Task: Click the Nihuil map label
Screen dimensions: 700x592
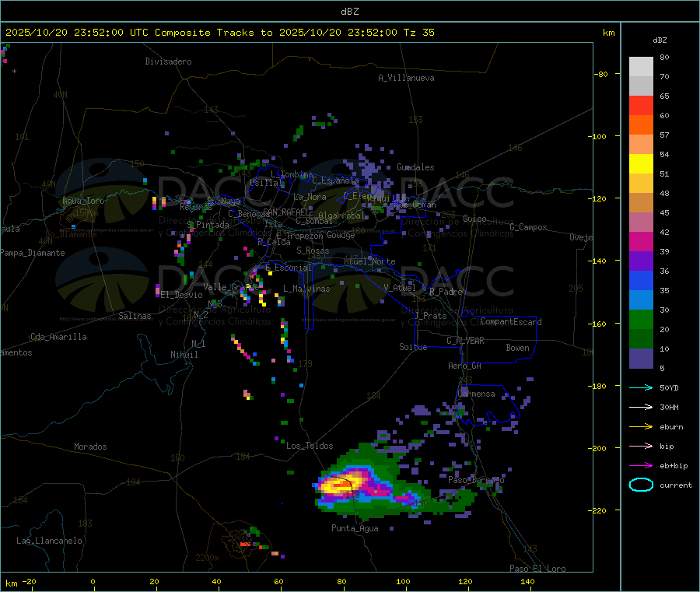Action: 184,355
